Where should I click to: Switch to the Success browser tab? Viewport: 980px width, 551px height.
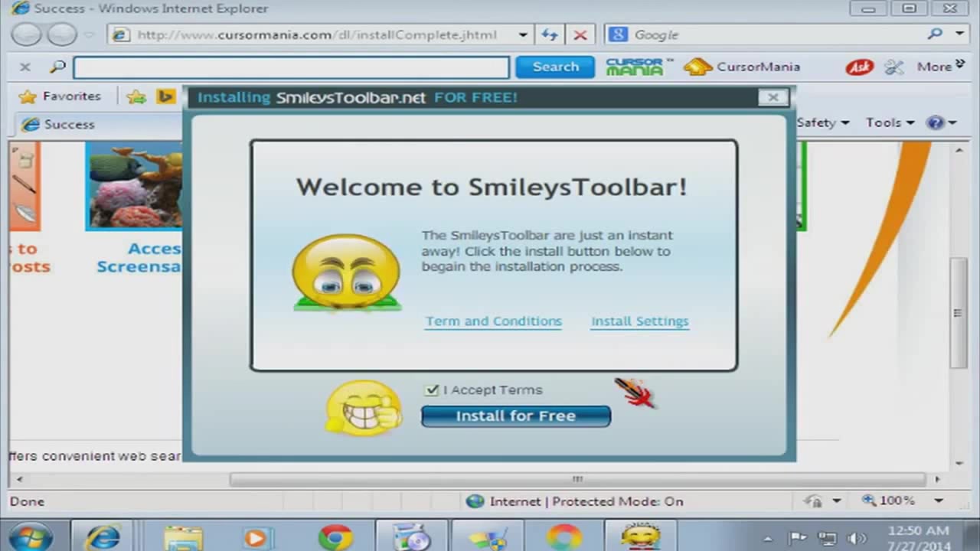pos(69,124)
